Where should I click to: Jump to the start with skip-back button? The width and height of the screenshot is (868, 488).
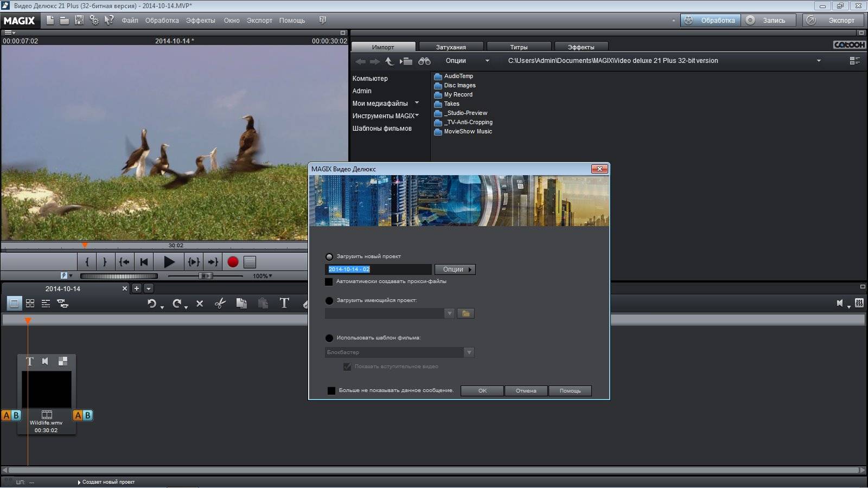pos(144,262)
